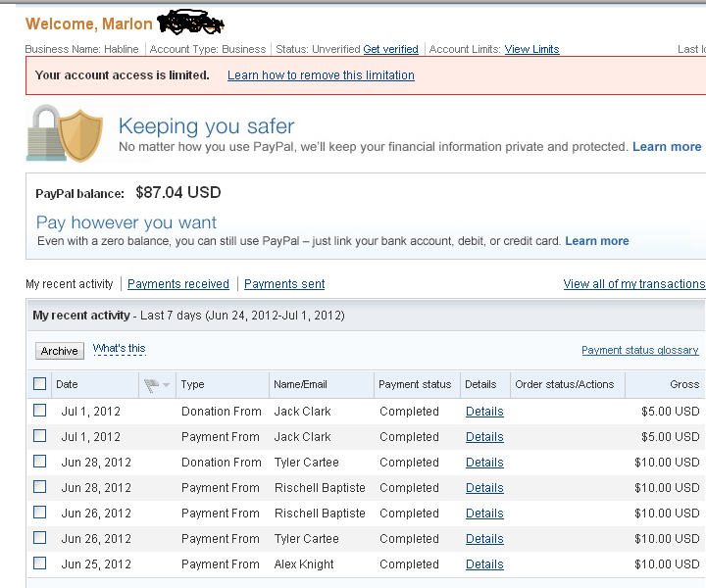Open Details for Jun 25 Alex Knight payment

click(484, 564)
